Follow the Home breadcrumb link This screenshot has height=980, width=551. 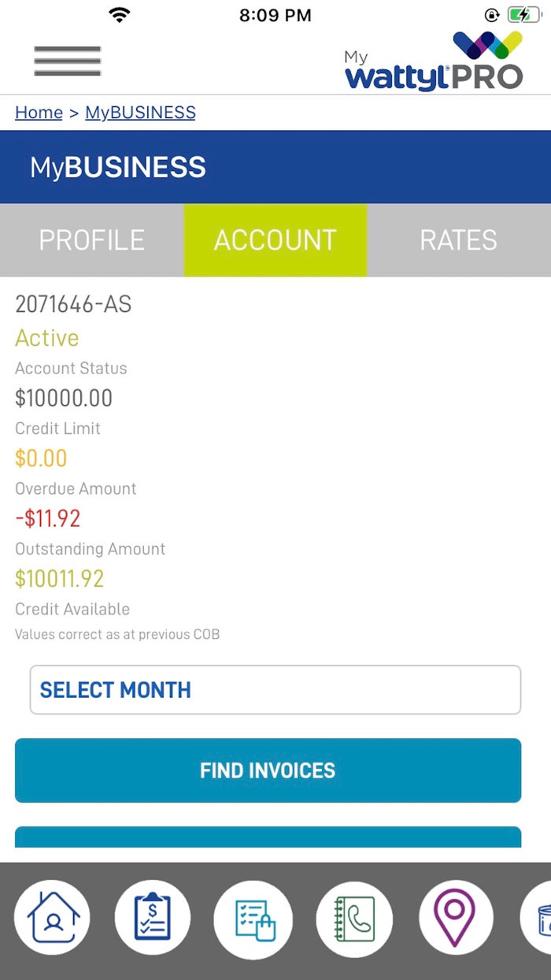tap(39, 113)
